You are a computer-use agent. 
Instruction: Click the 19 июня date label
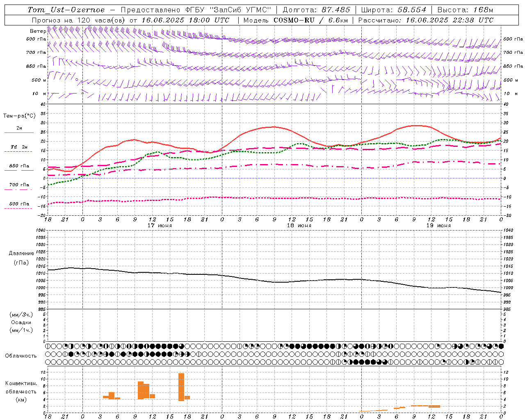coord(438,226)
